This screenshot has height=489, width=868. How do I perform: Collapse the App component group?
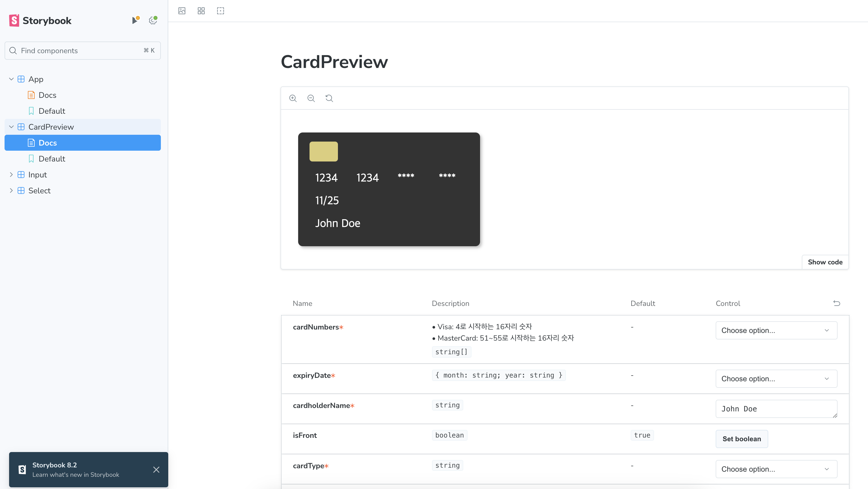click(x=11, y=79)
